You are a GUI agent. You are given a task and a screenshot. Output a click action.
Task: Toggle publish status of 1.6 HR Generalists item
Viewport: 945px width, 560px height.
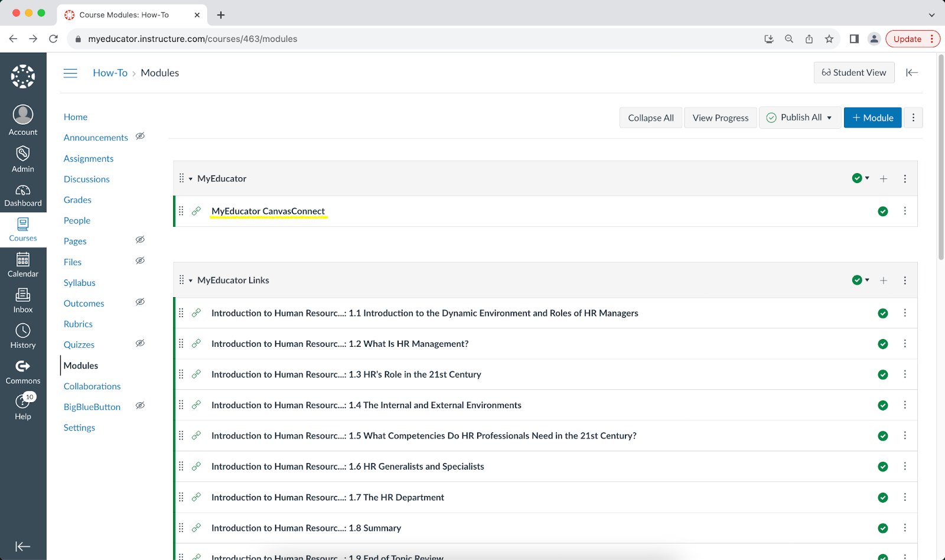883,467
